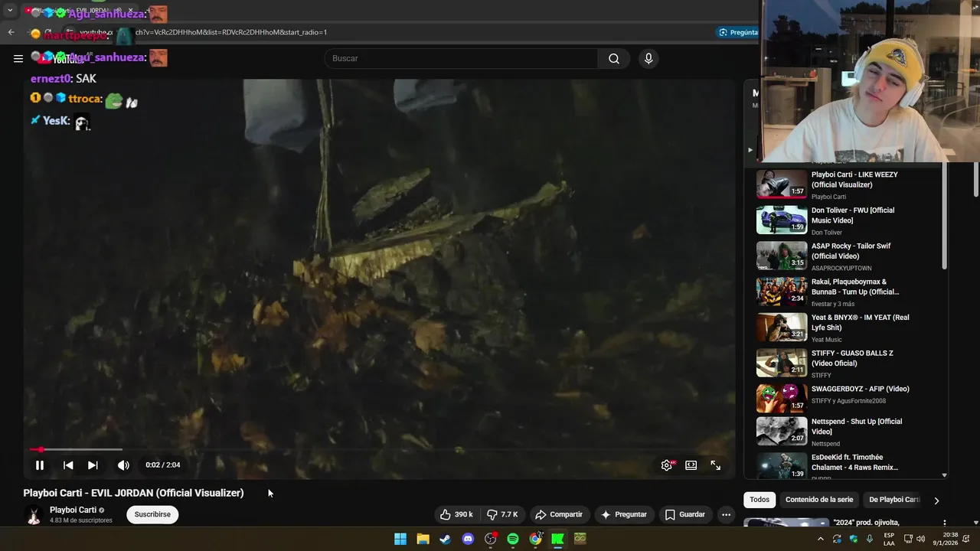
Task: Open Yeat & BNYX IM YEAT video
Action: pyautogui.click(x=861, y=322)
